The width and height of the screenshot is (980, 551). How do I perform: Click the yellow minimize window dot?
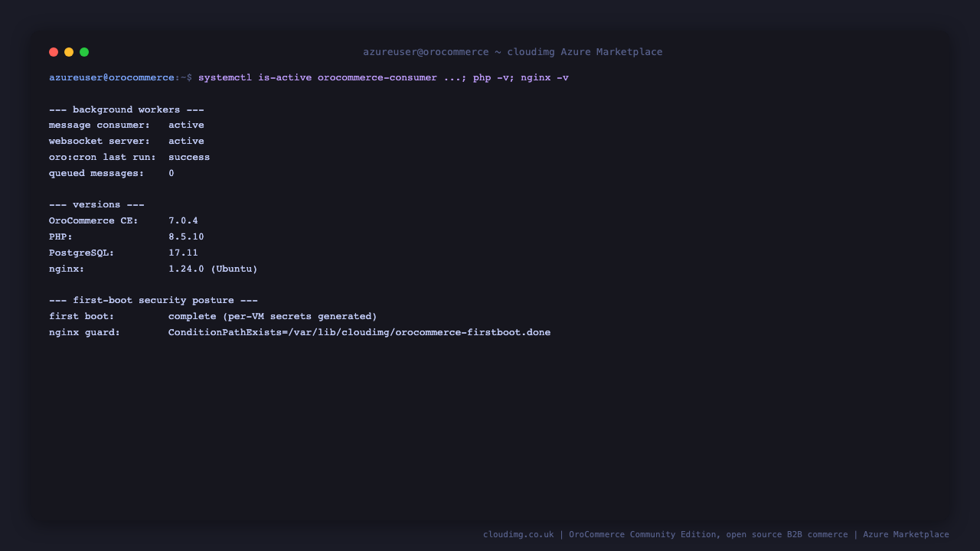pyautogui.click(x=69, y=52)
